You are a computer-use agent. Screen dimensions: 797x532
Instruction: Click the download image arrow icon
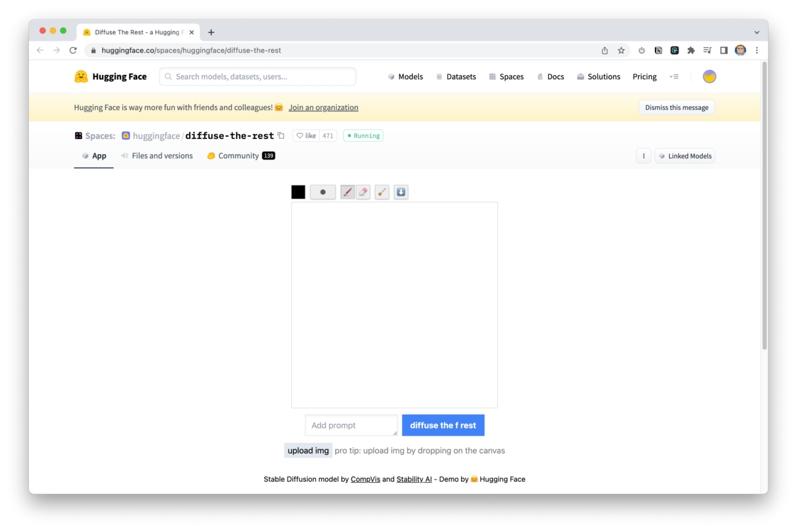click(401, 192)
